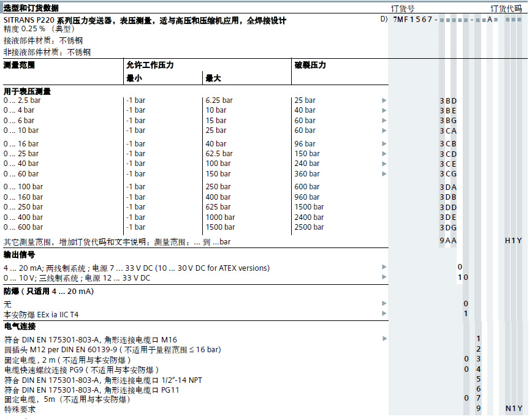This screenshot has height=419, width=532.
Task: Select the PG9 quick screw connection line
Action: point(82,370)
